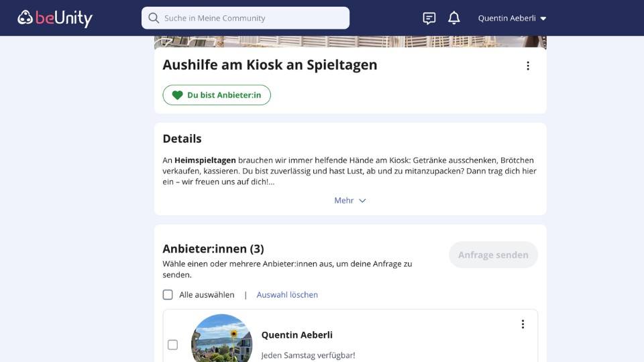Screen dimensions: 644x362
Task: Click the text 'Jeden Samstag verfügbar!'
Action: tap(308, 355)
